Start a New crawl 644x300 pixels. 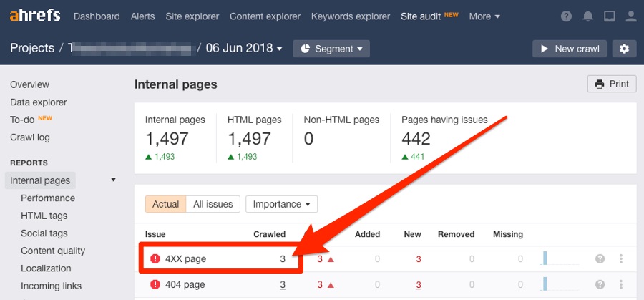pyautogui.click(x=570, y=49)
